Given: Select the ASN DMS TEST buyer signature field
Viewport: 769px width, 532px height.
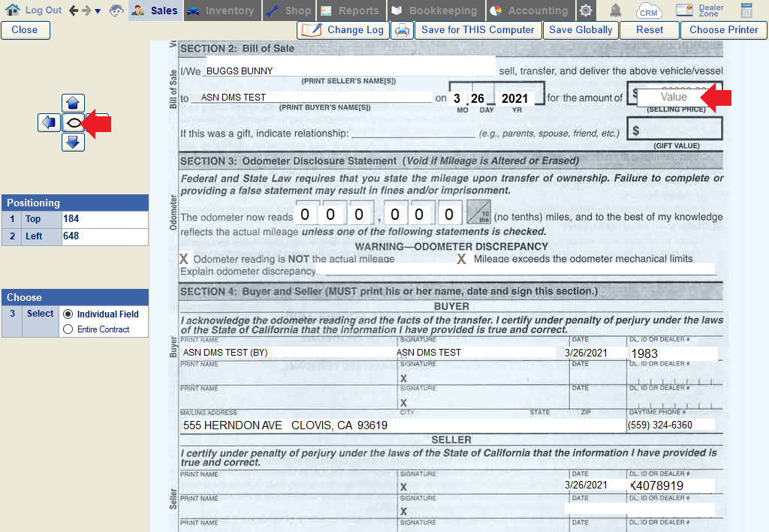Looking at the screenshot, I should [x=475, y=352].
